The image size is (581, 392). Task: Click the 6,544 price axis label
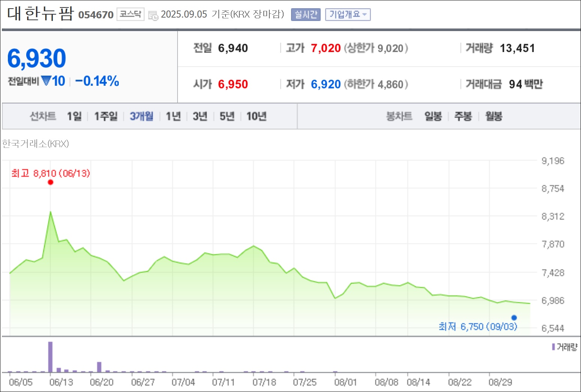[553, 328]
